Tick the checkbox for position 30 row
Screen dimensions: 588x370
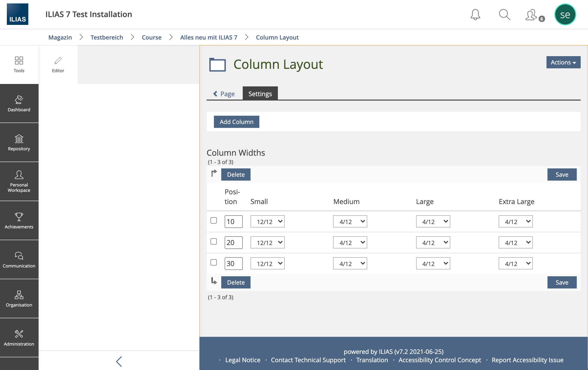tap(214, 262)
